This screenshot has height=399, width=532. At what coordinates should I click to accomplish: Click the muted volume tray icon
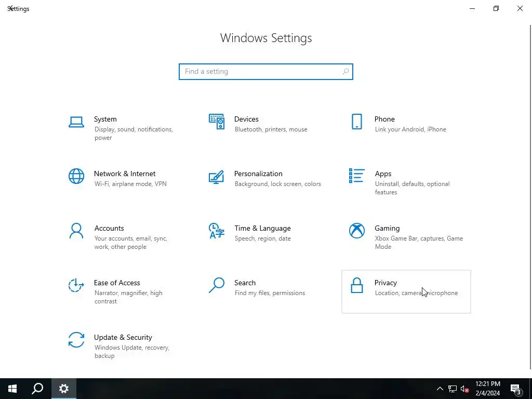click(x=464, y=389)
